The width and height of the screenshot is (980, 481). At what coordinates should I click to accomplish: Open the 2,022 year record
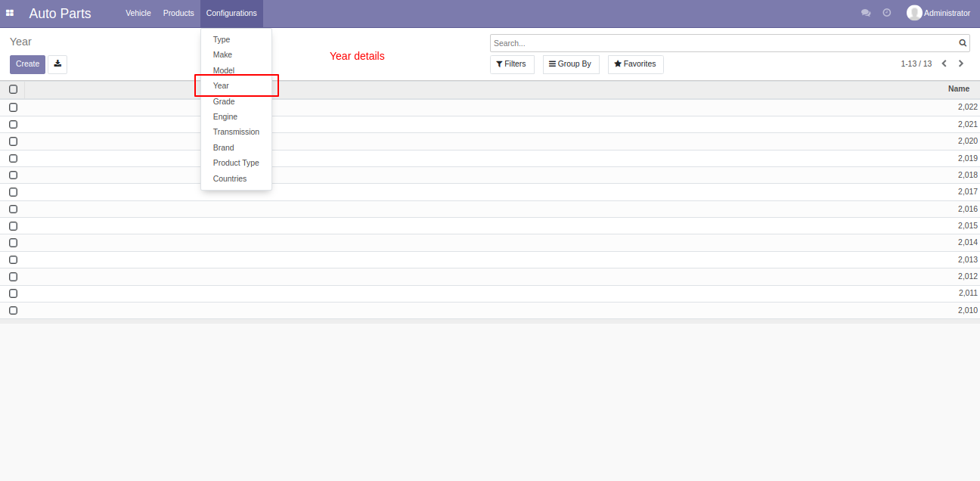(x=490, y=107)
